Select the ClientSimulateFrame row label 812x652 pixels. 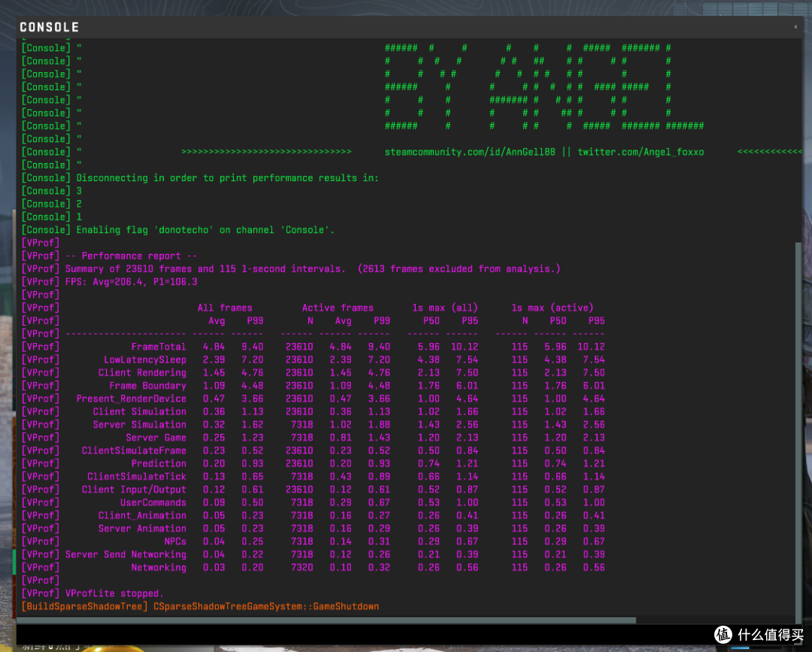[134, 450]
